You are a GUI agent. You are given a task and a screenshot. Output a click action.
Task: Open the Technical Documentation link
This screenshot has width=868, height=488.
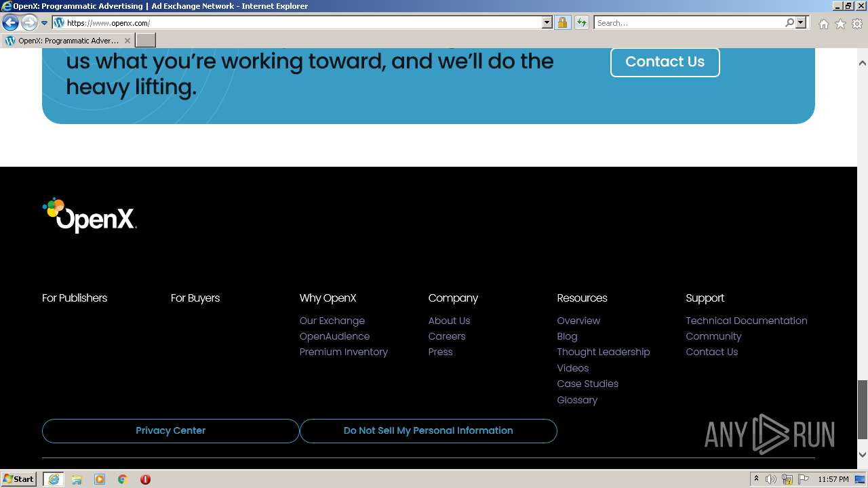pos(747,321)
